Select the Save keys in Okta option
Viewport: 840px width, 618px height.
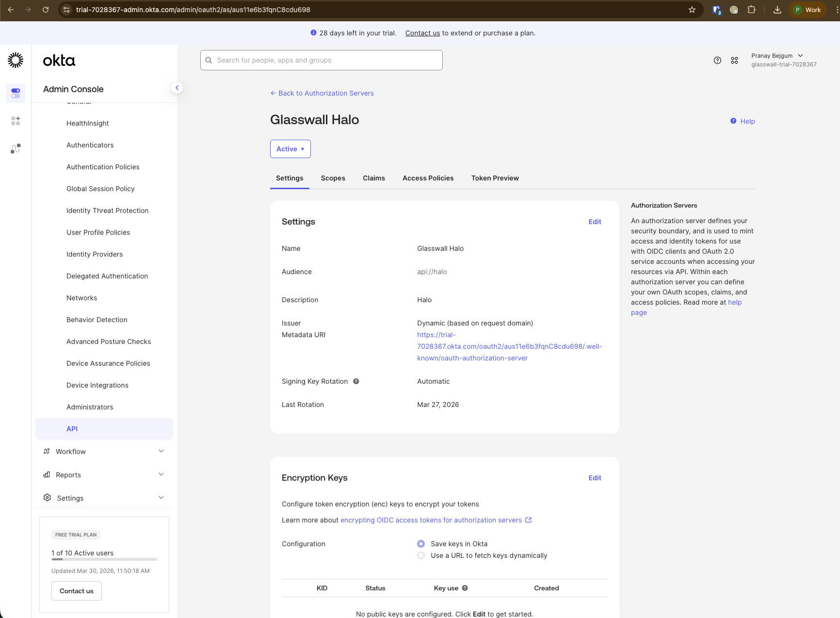pos(420,544)
